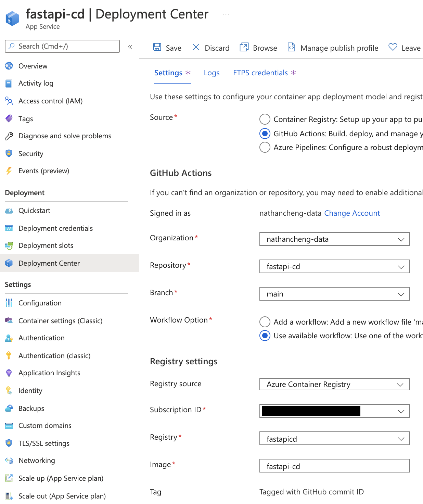The image size is (423, 504).
Task: Open TLS/SSL settings in sidebar
Action: pos(44,443)
